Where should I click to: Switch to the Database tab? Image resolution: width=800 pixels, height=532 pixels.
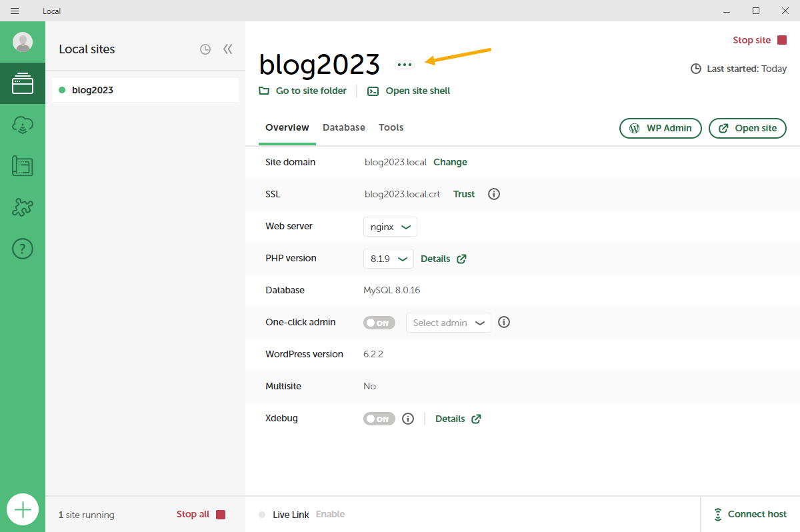point(343,127)
